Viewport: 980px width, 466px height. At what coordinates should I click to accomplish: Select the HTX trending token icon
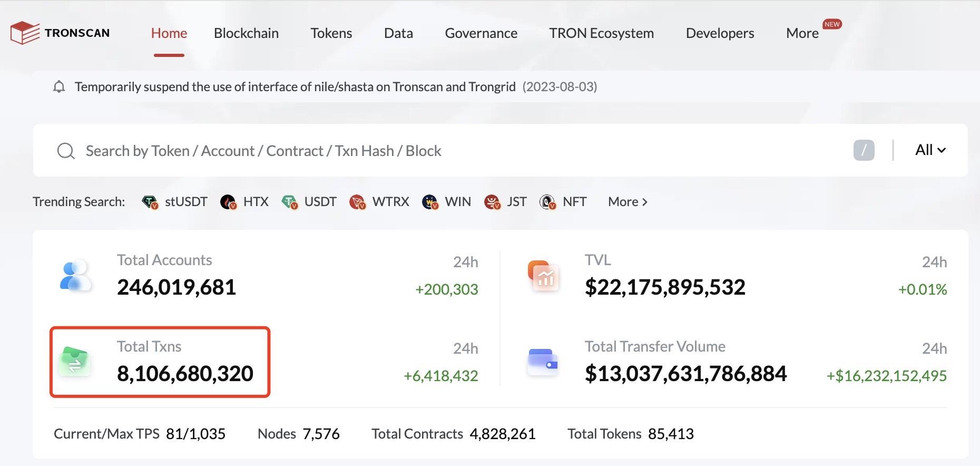pyautogui.click(x=228, y=202)
